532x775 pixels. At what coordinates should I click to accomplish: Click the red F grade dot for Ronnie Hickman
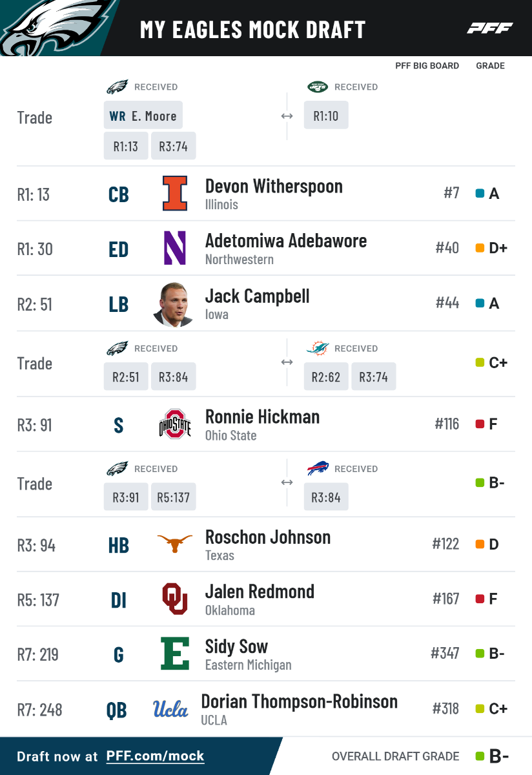pyautogui.click(x=480, y=424)
